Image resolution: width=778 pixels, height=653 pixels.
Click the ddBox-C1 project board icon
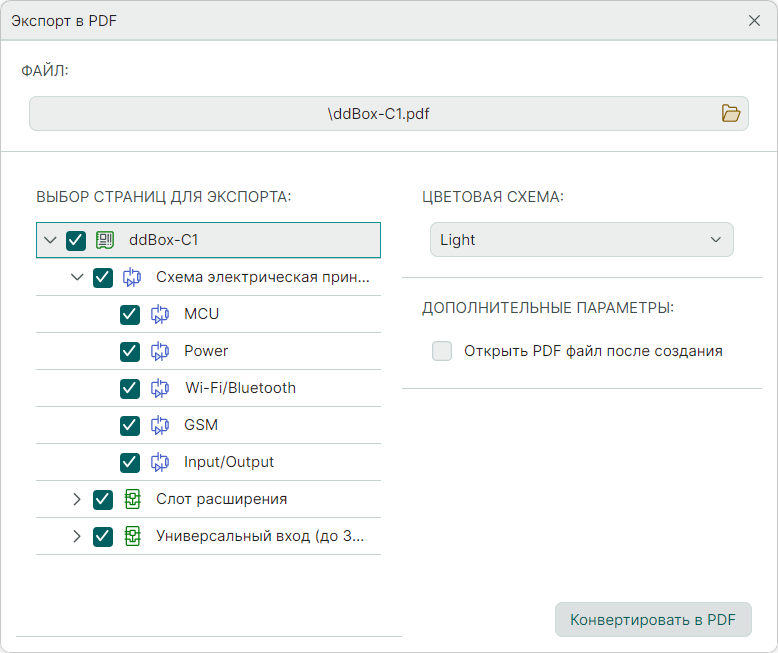coord(105,240)
